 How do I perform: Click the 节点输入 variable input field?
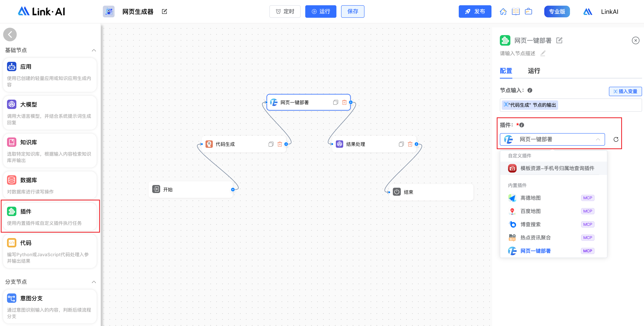(571, 105)
